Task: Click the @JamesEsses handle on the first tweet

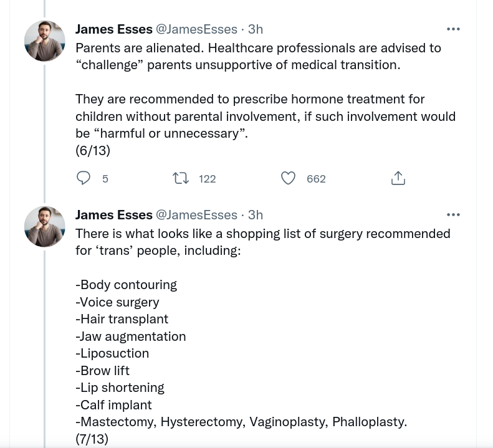Action: [196, 29]
